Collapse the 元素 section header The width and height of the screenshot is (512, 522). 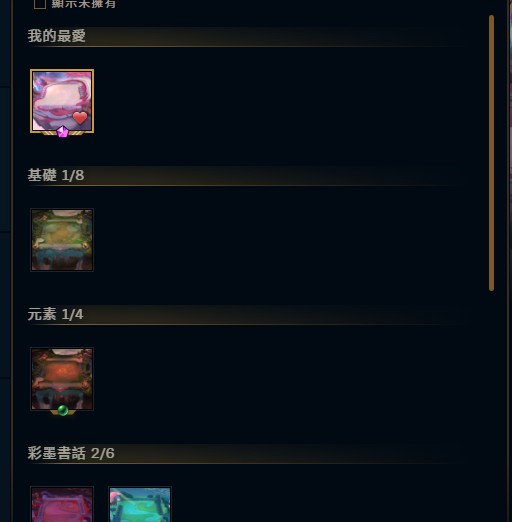[247, 314]
